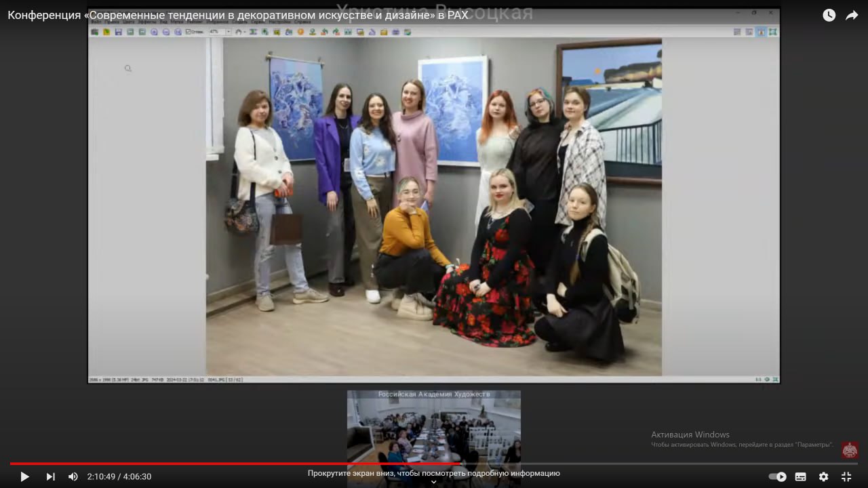Click the group photo in the viewer
The width and height of the screenshot is (868, 488).
[434, 207]
